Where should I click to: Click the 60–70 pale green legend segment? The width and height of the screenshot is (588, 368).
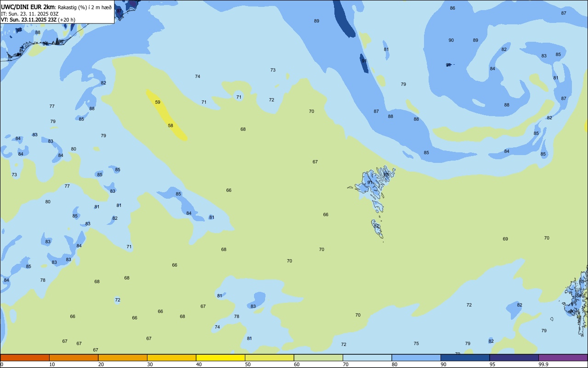tap(318, 357)
